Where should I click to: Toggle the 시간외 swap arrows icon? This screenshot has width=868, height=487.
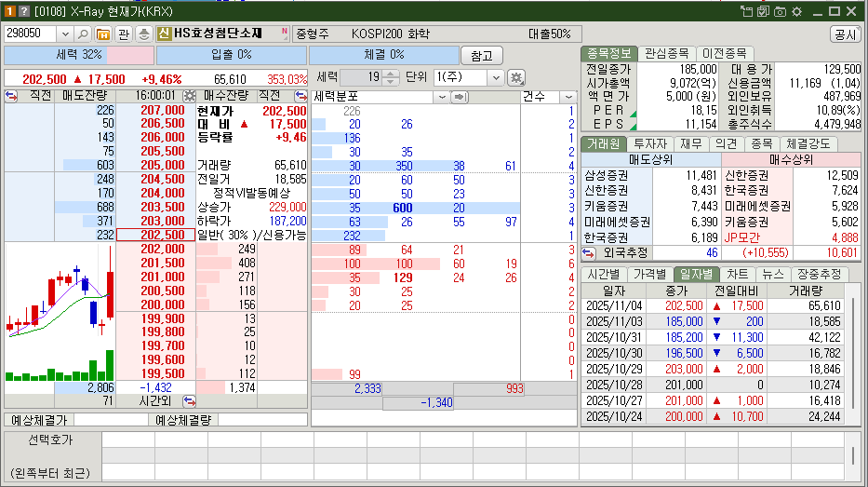(189, 400)
